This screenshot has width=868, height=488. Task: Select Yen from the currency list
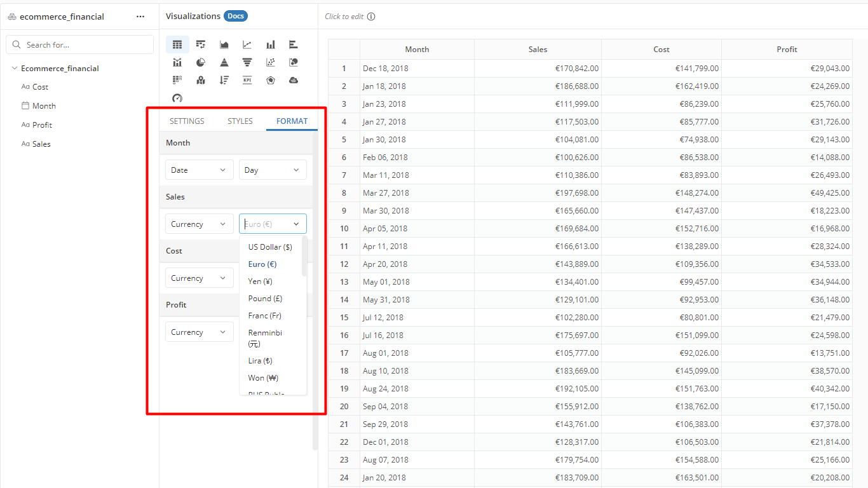pos(259,281)
